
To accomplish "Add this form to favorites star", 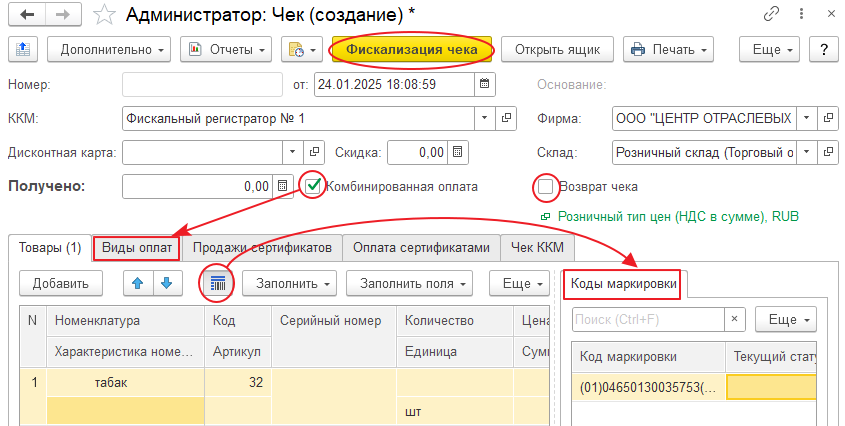I will [x=102, y=16].
